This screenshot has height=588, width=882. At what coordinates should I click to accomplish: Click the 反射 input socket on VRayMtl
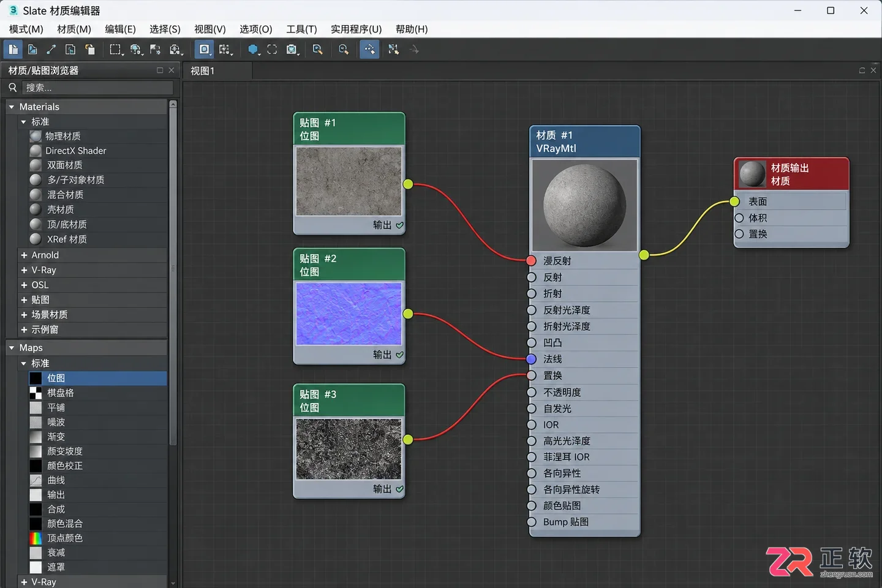(x=532, y=277)
